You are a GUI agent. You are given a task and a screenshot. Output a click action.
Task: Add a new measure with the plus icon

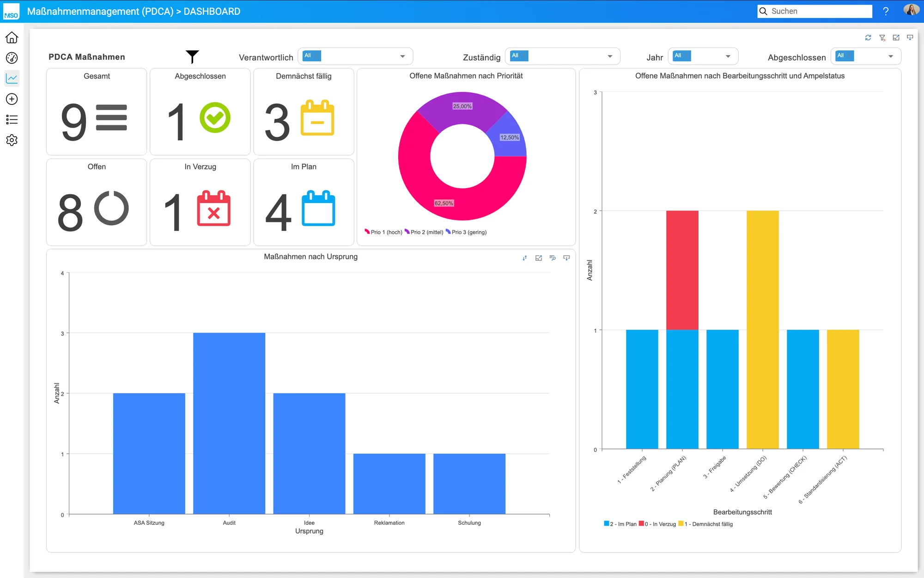coord(12,99)
